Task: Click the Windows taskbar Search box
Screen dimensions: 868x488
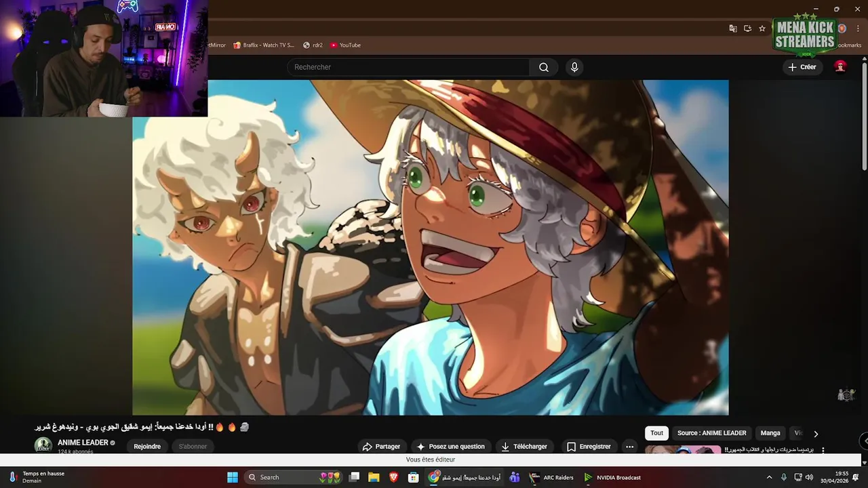Action: 294,477
